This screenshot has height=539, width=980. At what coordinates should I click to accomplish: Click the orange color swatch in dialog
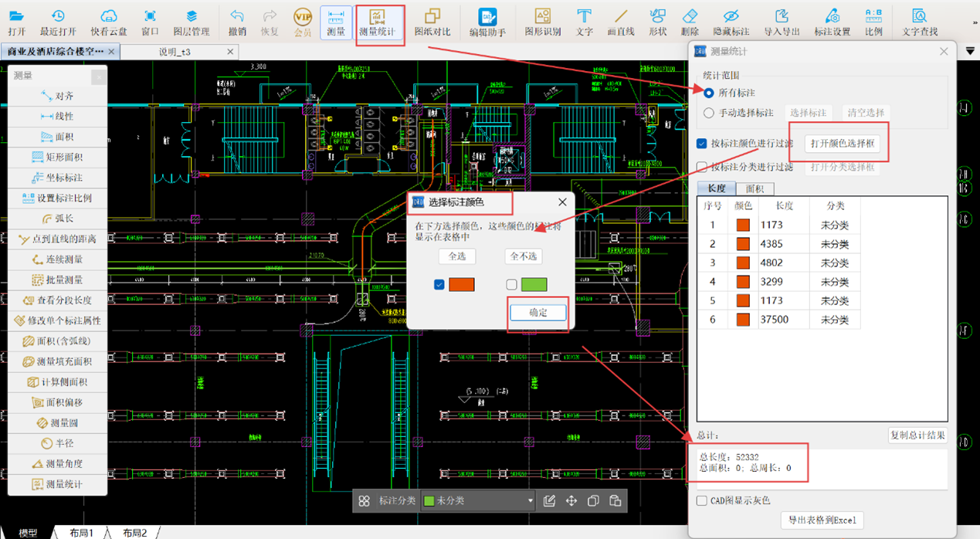[462, 285]
